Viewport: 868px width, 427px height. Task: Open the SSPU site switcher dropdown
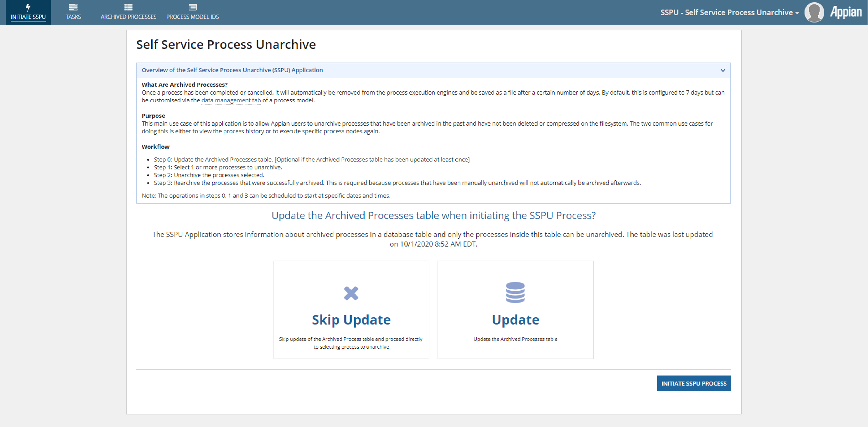pos(729,12)
